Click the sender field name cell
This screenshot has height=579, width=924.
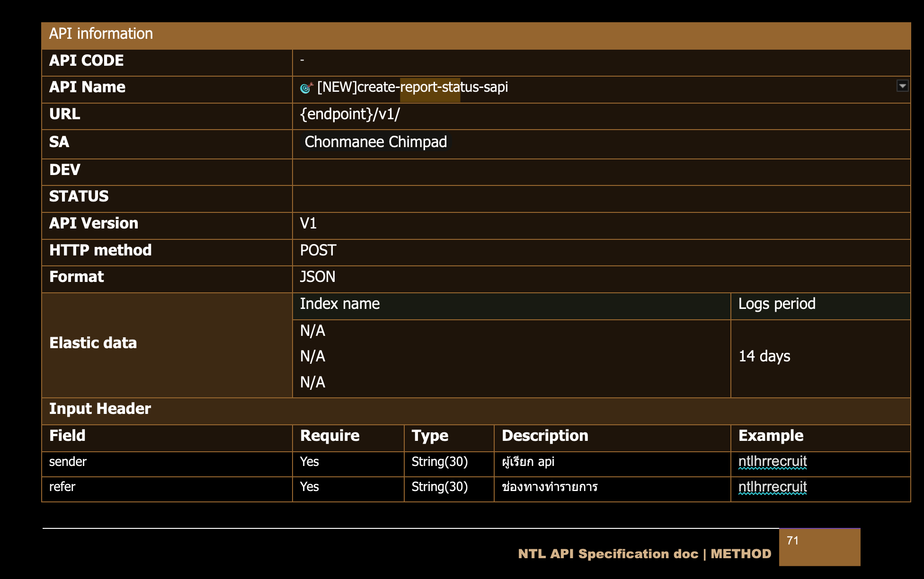68,462
